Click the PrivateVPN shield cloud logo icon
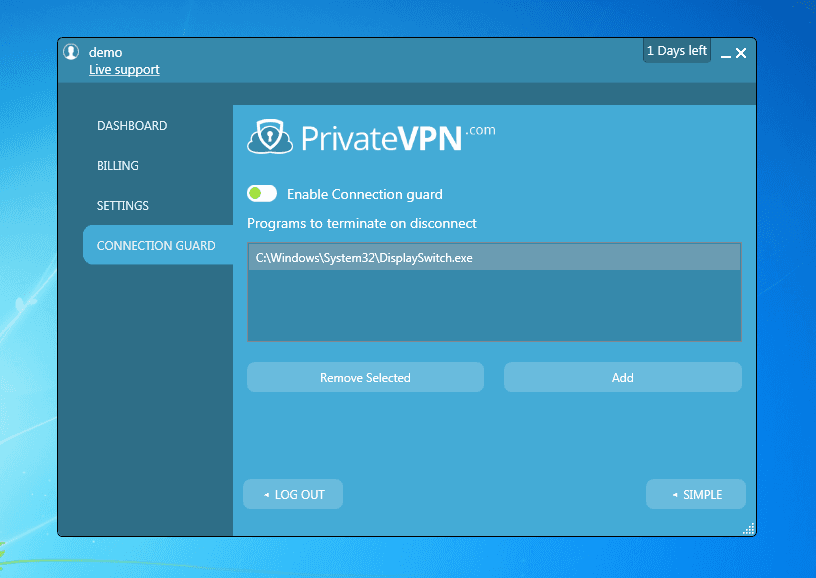816x578 pixels. (x=268, y=137)
